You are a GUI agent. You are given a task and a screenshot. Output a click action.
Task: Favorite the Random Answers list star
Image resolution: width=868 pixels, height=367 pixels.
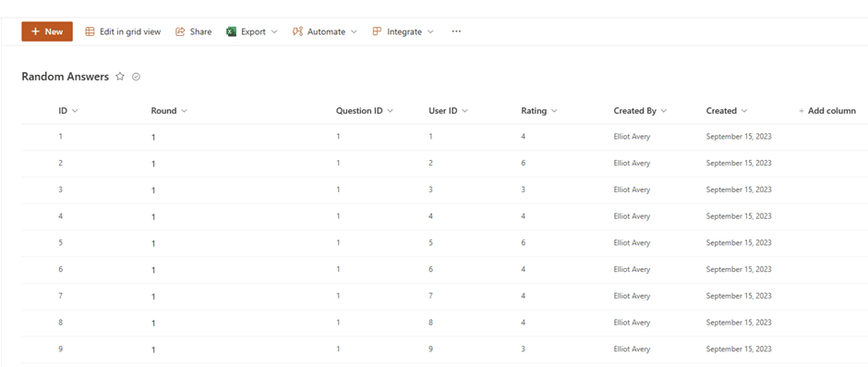119,77
